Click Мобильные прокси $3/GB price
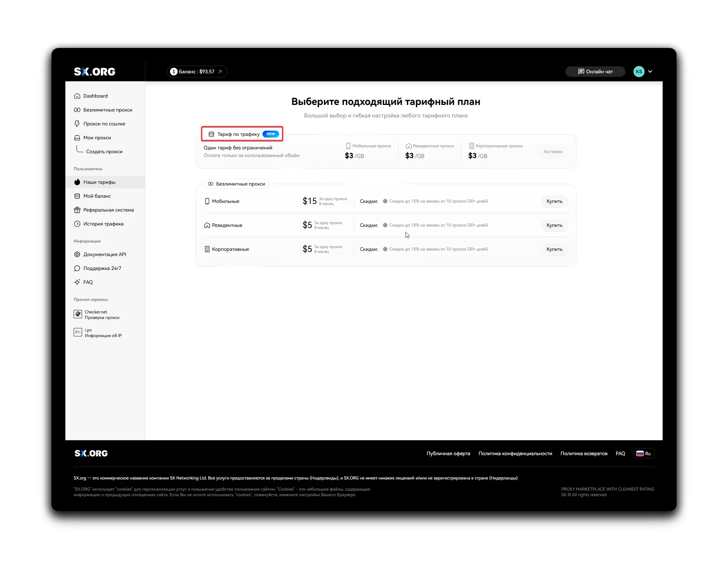This screenshot has width=728, height=566. (x=354, y=156)
